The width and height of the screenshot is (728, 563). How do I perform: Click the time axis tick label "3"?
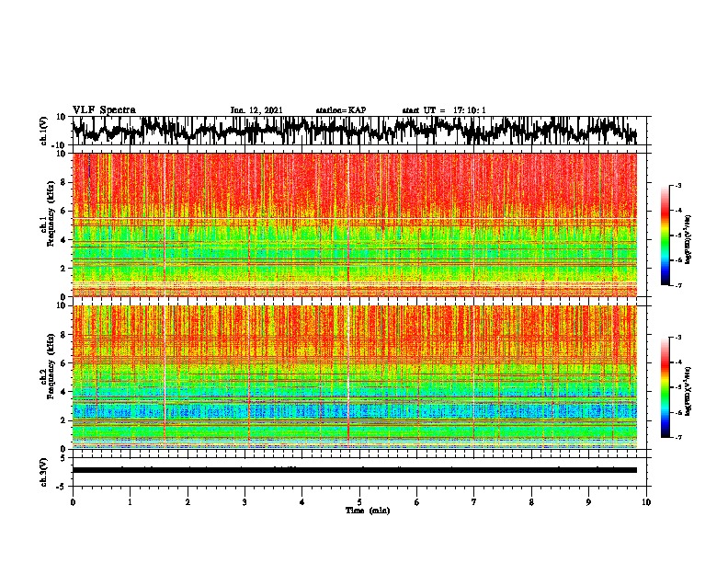(x=245, y=502)
